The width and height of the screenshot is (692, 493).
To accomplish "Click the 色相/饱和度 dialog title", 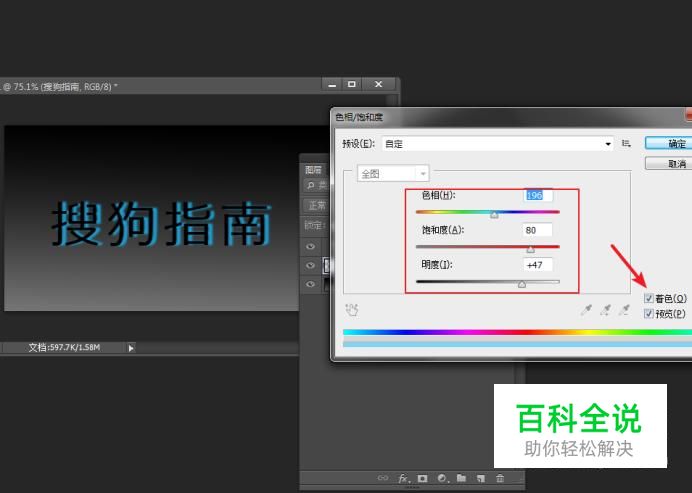I will 359,117.
